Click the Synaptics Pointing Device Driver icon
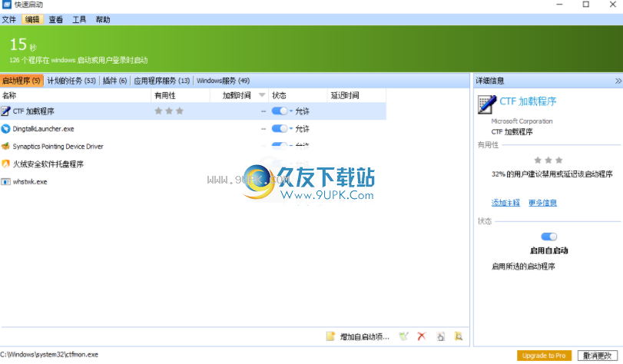 tap(5, 146)
